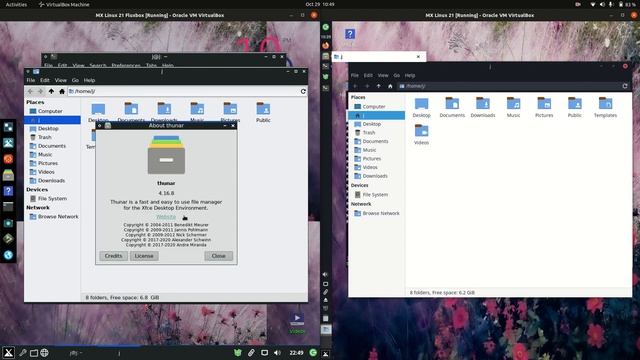640x360 pixels.
Task: Open Go menu in right Thunar window
Action: [397, 76]
